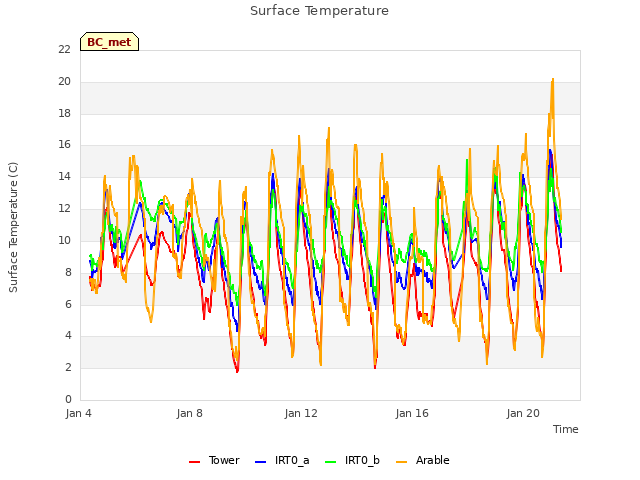The height and width of the screenshot is (480, 640).
Task: Click the 14 y-axis tick label
Action: [x=64, y=176]
